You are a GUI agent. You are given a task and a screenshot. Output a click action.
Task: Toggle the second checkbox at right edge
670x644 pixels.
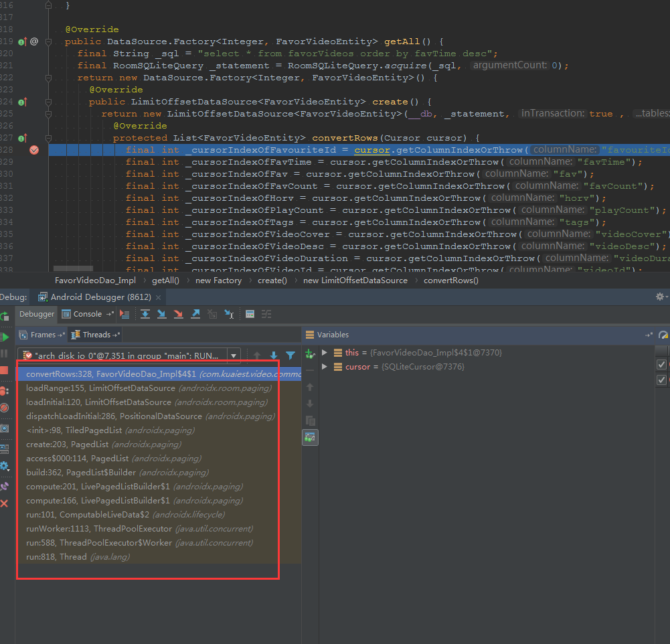point(661,380)
